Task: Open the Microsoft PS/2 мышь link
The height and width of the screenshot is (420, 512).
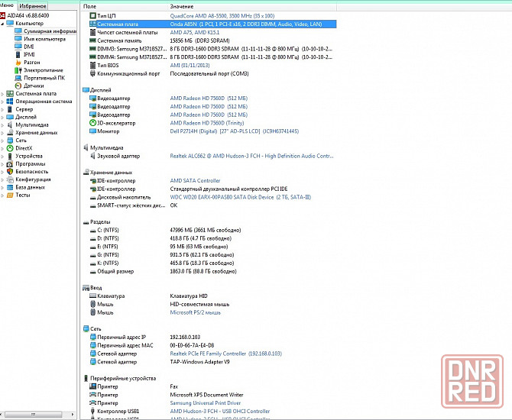Action: [x=196, y=312]
